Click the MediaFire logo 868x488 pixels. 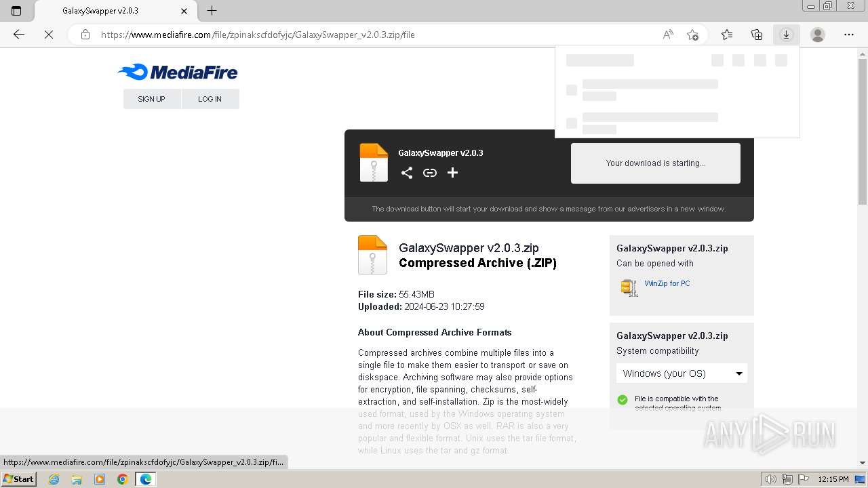click(178, 72)
